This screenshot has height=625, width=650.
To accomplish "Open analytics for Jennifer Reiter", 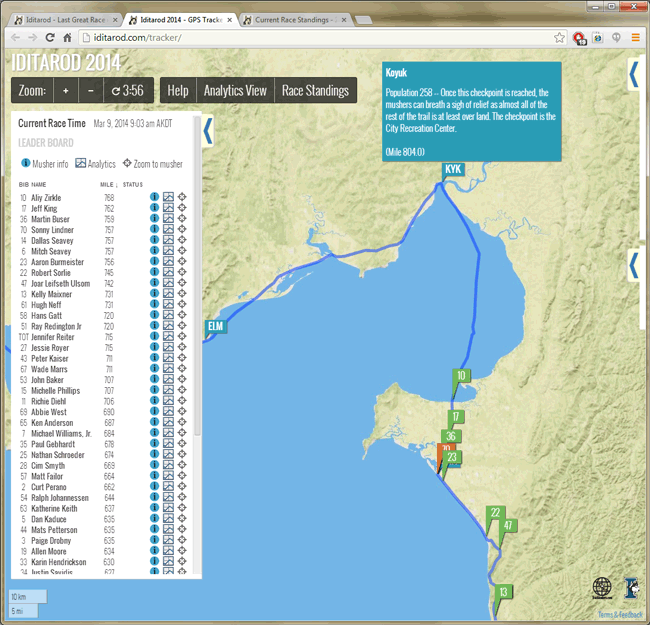I will pos(168,337).
